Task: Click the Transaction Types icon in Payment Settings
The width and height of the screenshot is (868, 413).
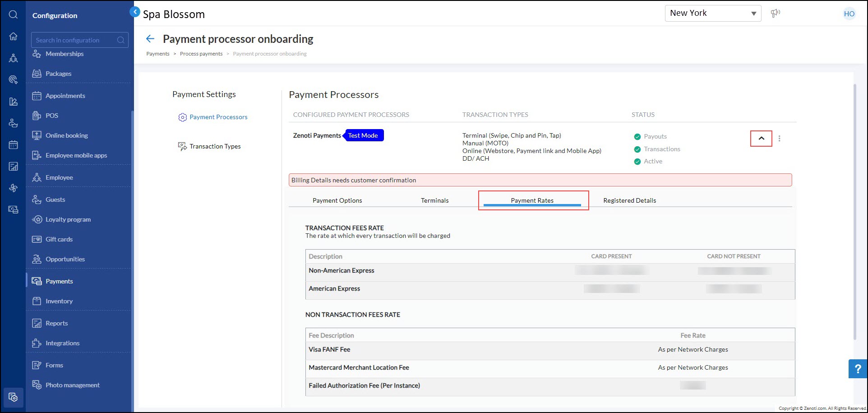Action: [x=182, y=146]
